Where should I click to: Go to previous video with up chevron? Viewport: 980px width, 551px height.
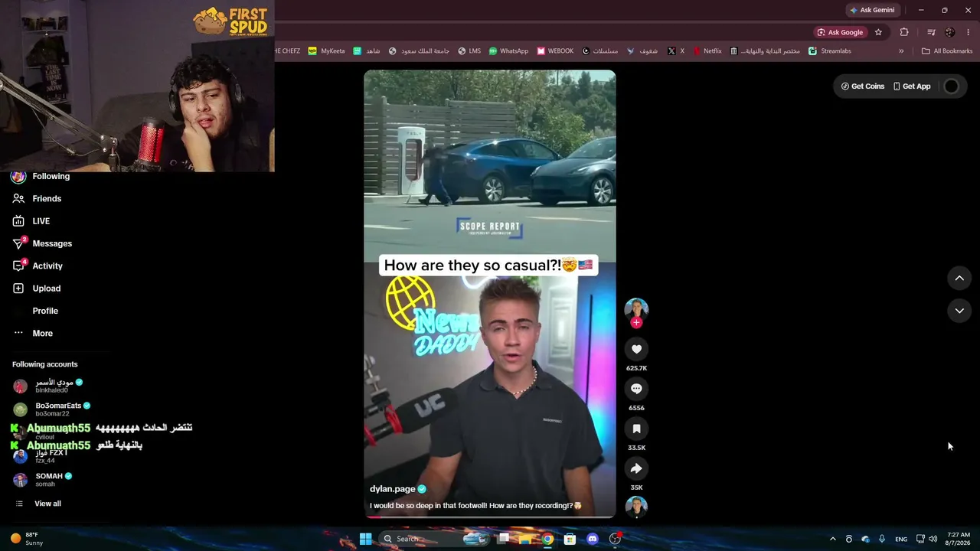click(959, 279)
